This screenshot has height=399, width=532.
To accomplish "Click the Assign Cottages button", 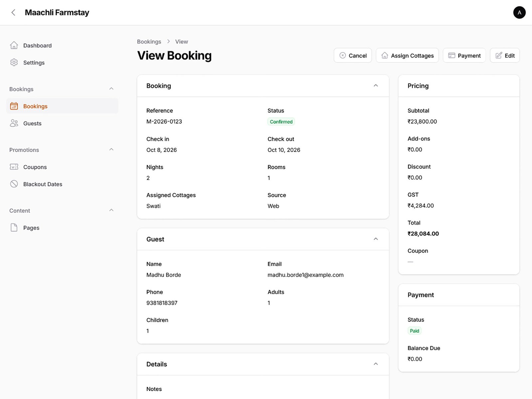I will [x=407, y=56].
